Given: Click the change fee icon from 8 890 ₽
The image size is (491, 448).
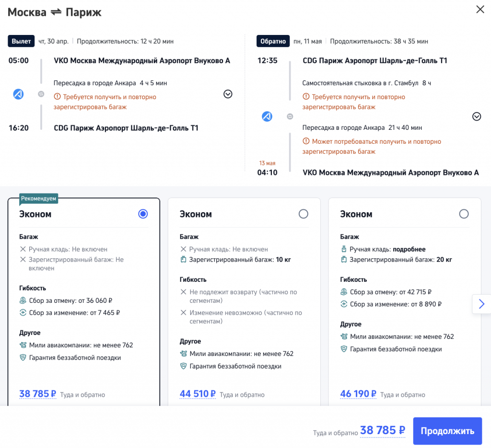Looking at the screenshot, I should pyautogui.click(x=343, y=304).
